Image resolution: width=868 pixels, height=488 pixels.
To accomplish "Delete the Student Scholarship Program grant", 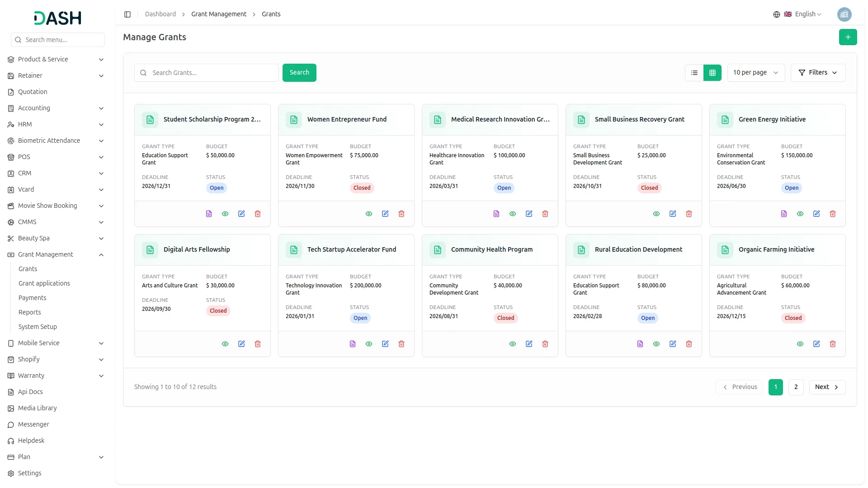I will (x=258, y=214).
